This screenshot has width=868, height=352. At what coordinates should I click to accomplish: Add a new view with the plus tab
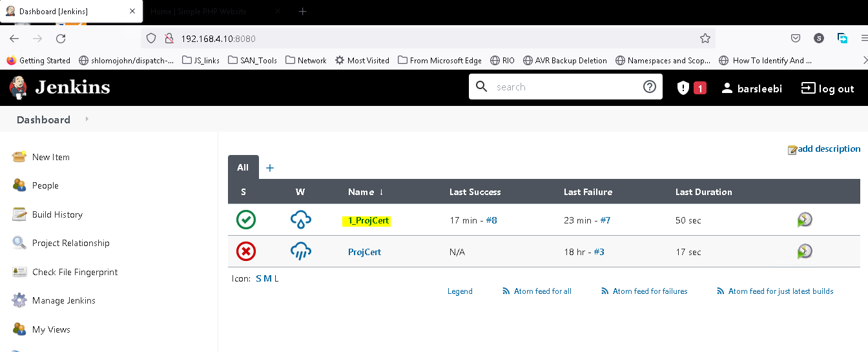(270, 168)
